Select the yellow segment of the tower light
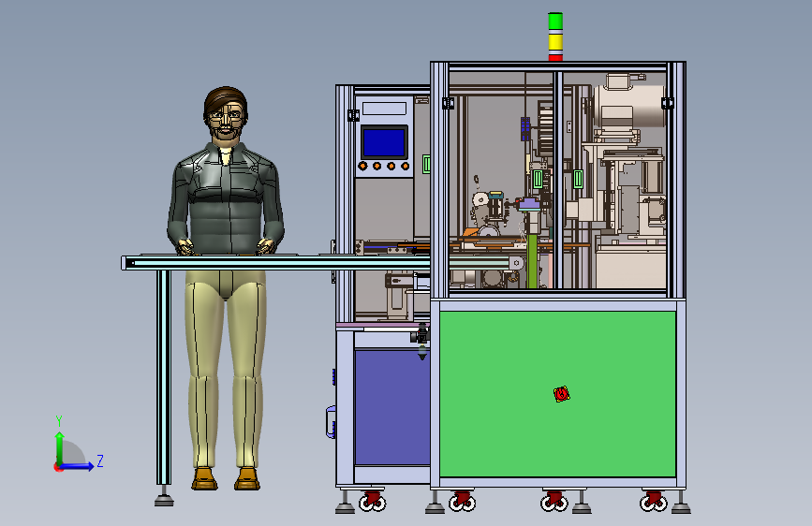The width and height of the screenshot is (812, 526). (555, 40)
